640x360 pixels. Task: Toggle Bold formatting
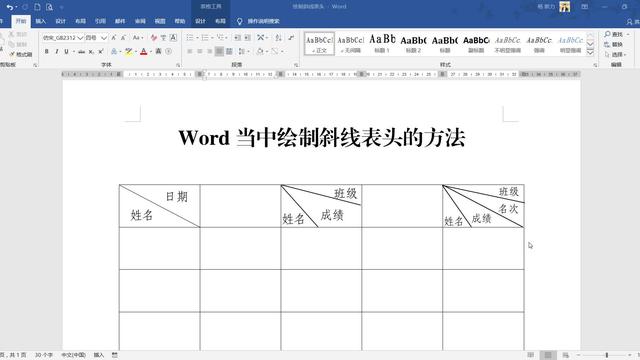tap(47, 51)
